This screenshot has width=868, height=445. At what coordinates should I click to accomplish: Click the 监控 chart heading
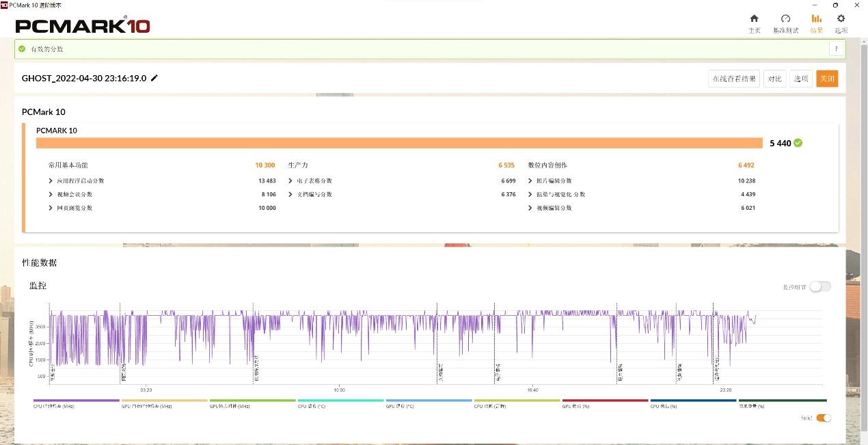coord(38,285)
